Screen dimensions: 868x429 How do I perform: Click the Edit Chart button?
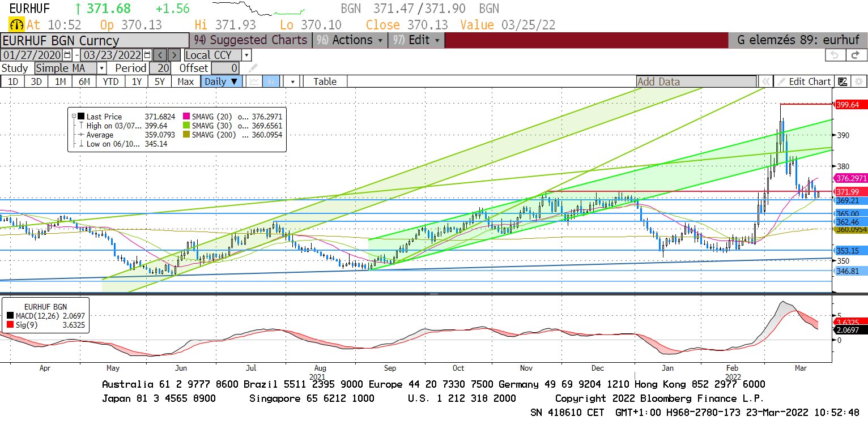click(805, 81)
